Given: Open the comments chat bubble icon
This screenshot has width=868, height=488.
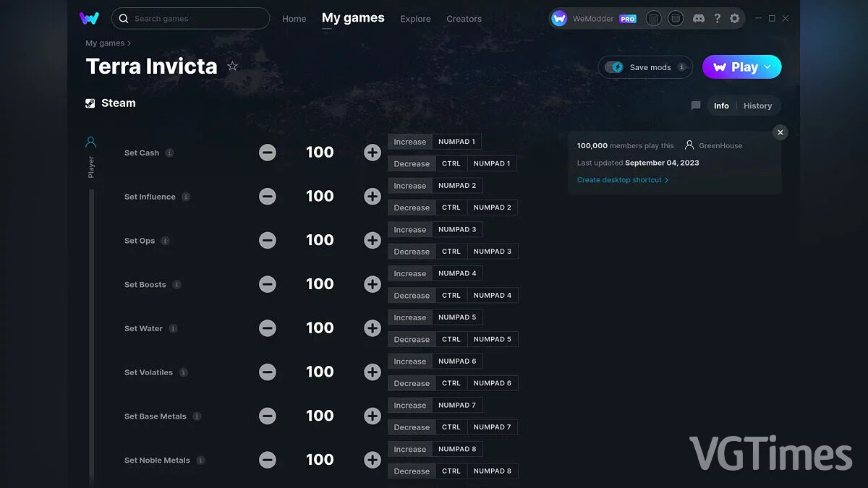Looking at the screenshot, I should click(696, 106).
